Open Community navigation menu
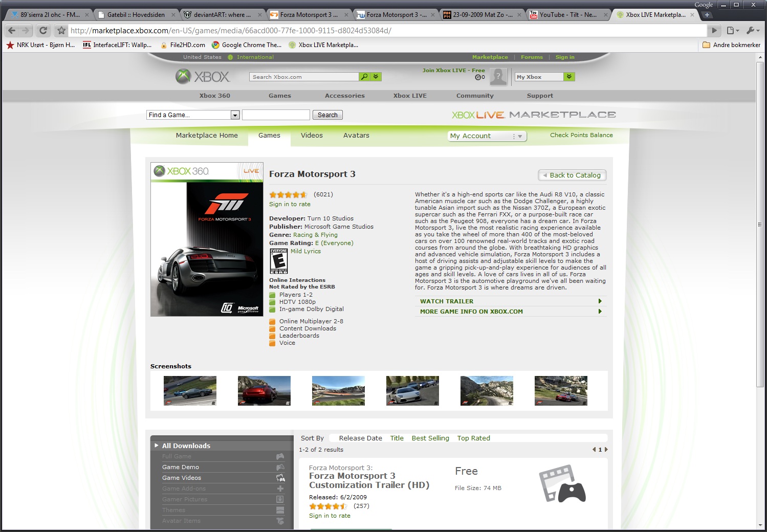Image resolution: width=767 pixels, height=532 pixels. [x=475, y=96]
